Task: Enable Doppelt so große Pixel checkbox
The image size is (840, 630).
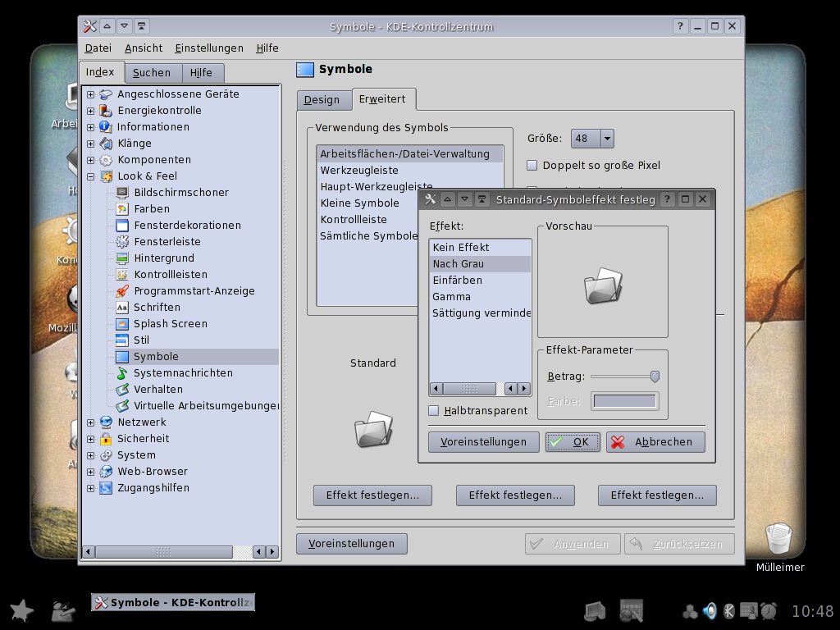Action: 532,166
